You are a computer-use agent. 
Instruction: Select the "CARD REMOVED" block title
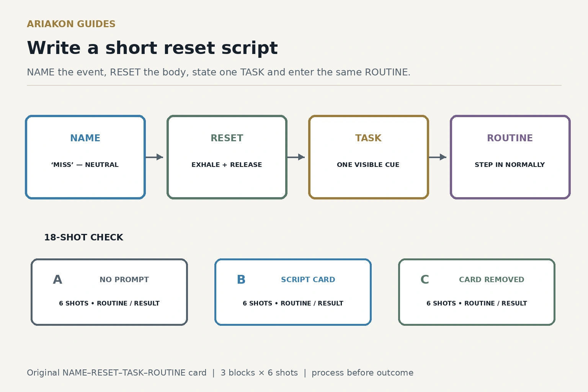point(492,280)
